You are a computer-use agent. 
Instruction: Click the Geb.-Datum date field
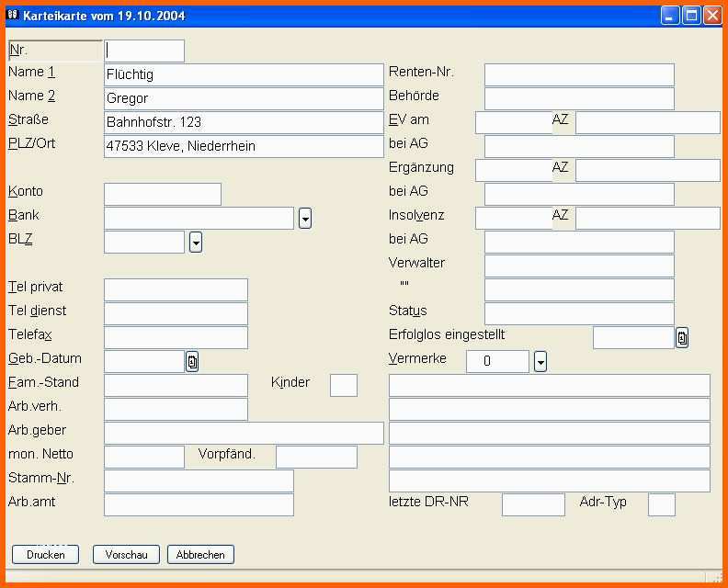click(x=144, y=361)
